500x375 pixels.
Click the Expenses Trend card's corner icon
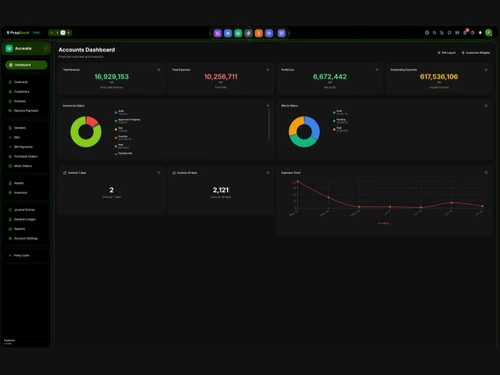[x=486, y=173]
